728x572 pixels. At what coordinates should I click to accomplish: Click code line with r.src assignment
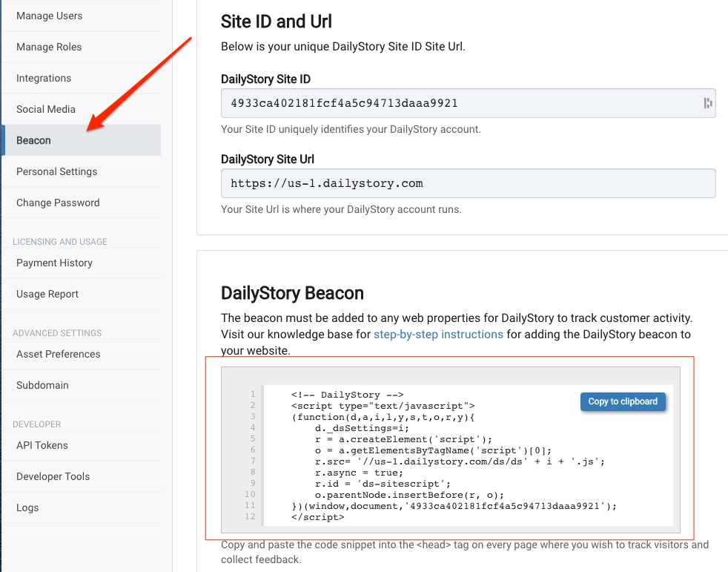tap(460, 461)
